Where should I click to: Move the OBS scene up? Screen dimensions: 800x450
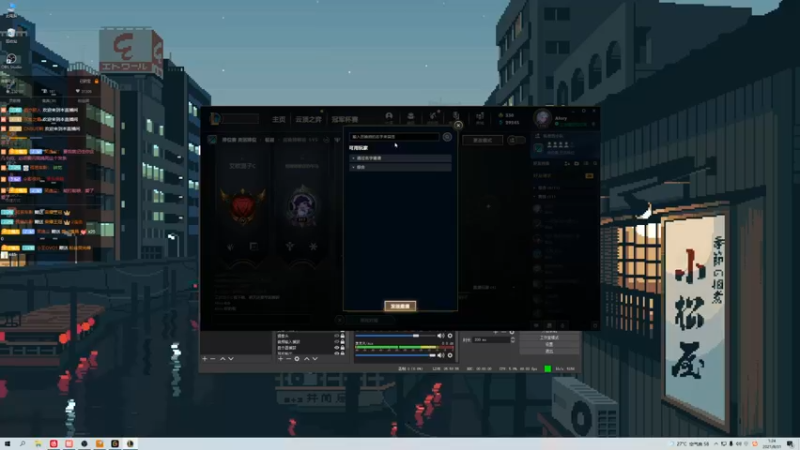[x=222, y=359]
